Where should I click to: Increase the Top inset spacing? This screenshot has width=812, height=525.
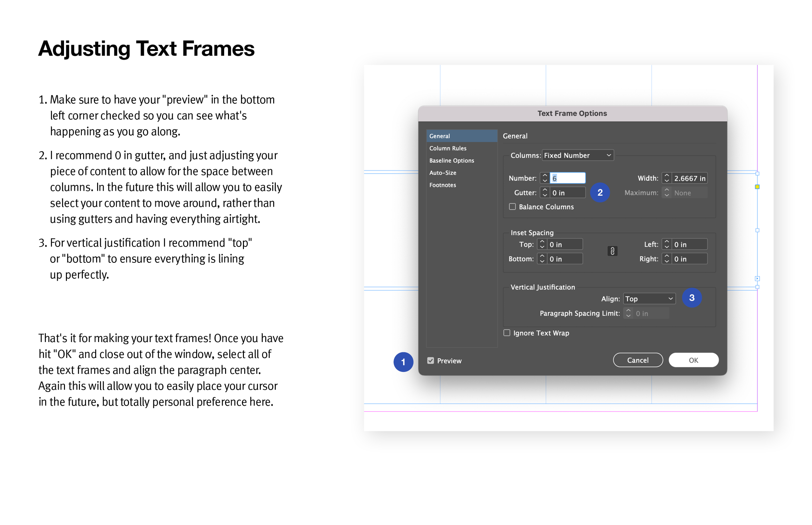pyautogui.click(x=542, y=242)
